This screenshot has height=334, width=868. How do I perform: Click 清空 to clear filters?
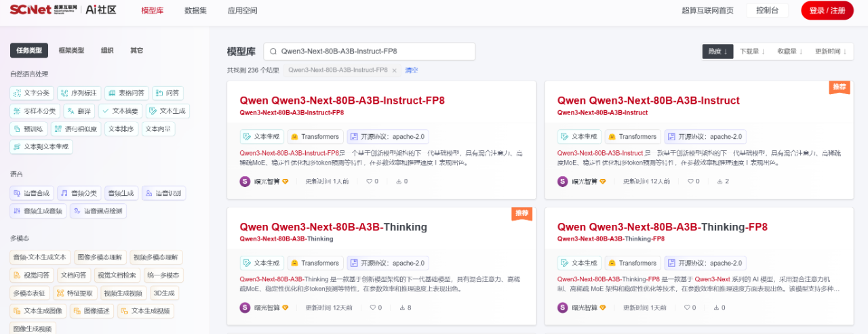[412, 70]
